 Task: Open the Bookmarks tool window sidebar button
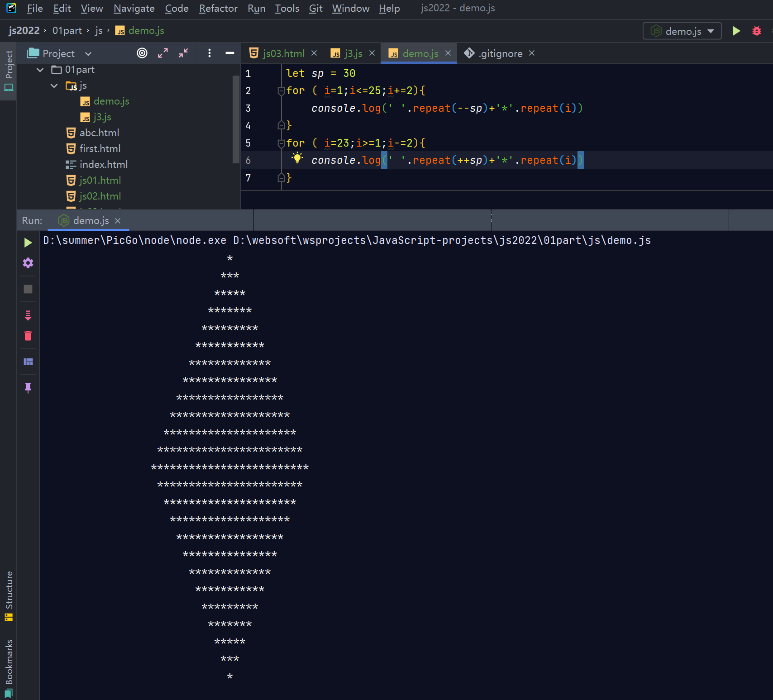pyautogui.click(x=9, y=668)
